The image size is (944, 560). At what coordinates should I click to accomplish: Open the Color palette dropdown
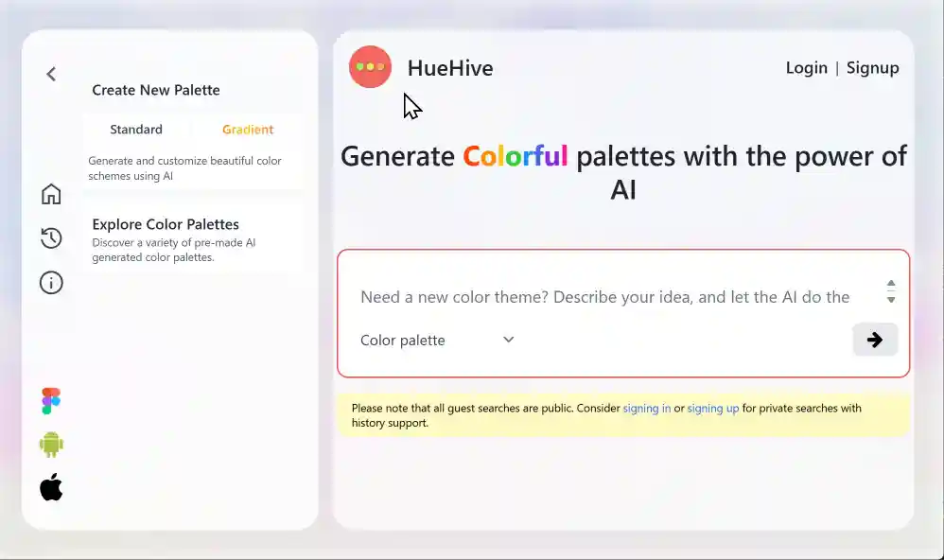pyautogui.click(x=437, y=340)
